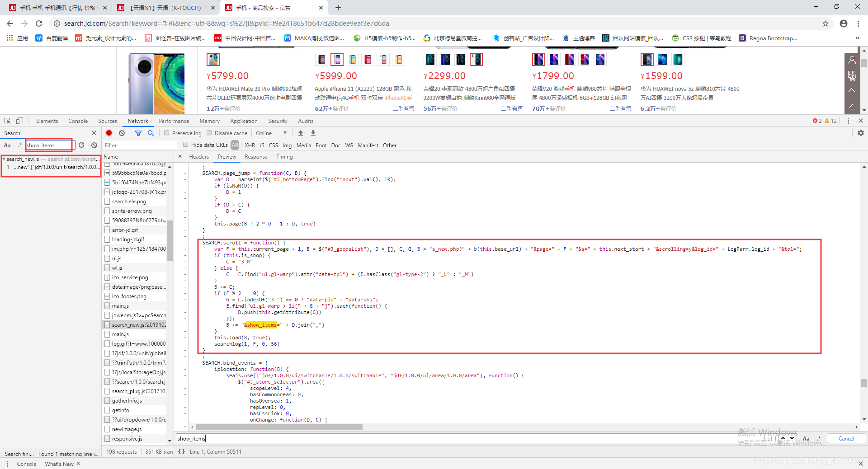Toggle the network filter funnel icon
868x469 pixels.
pos(138,133)
